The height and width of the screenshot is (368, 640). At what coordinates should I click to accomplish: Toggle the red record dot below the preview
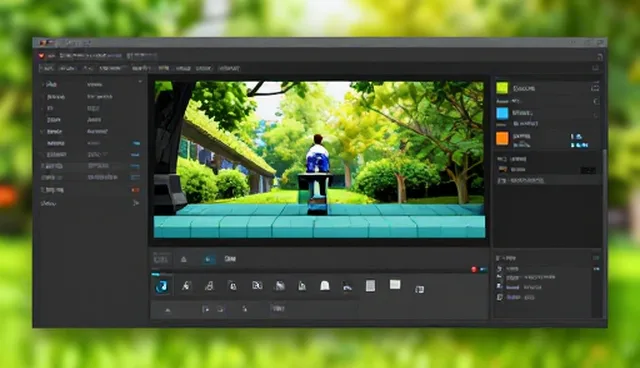[474, 269]
